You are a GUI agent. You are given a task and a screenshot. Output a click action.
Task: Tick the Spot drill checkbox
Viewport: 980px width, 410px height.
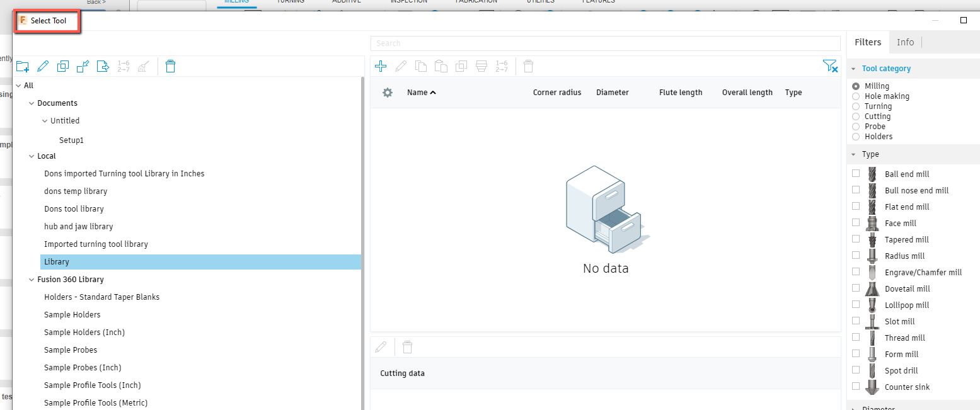point(855,370)
